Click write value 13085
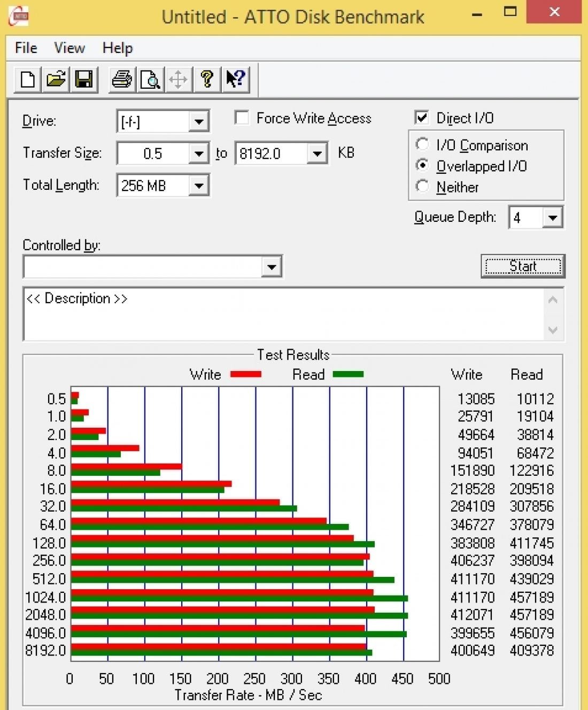Image resolution: width=588 pixels, height=710 pixels. (x=476, y=399)
